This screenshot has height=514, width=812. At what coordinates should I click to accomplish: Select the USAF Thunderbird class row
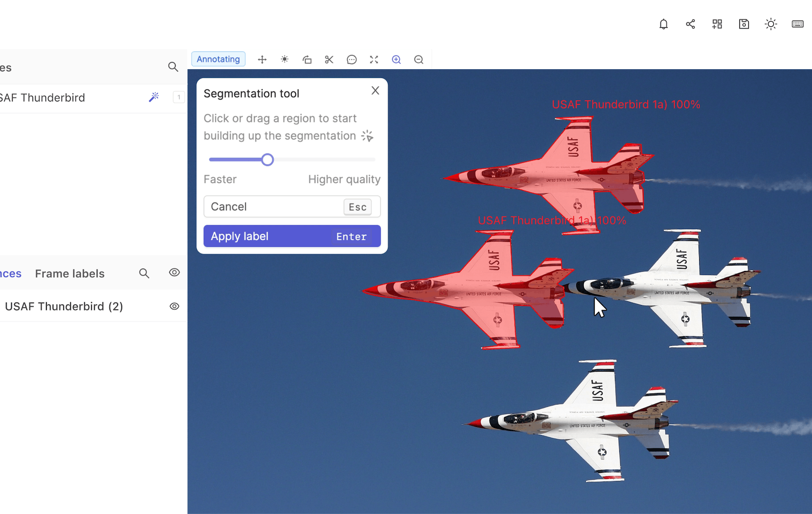click(x=93, y=98)
